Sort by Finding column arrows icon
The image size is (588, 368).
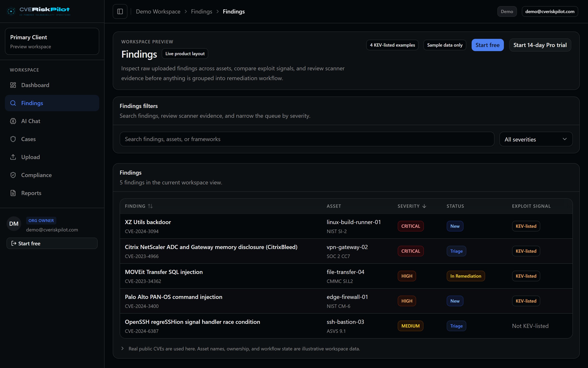point(150,206)
